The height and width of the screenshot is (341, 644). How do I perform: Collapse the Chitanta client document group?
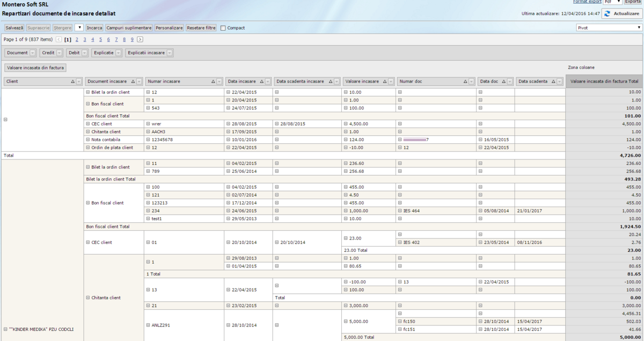[x=88, y=298]
